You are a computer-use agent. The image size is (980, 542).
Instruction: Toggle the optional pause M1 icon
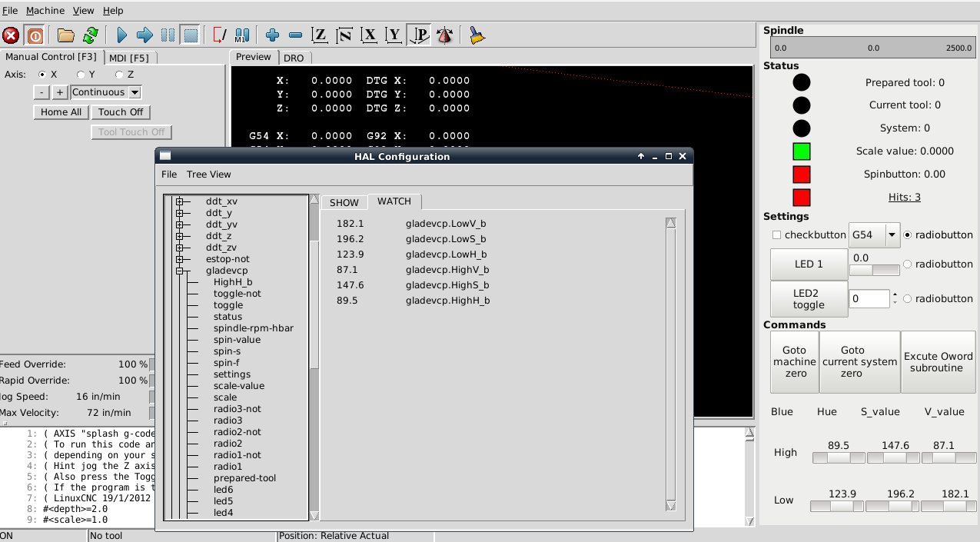pos(241,35)
